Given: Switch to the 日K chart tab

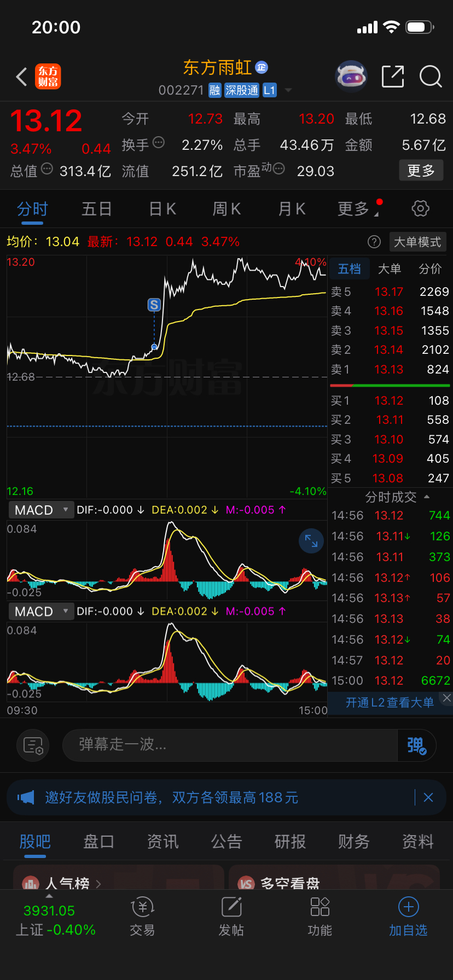Looking at the screenshot, I should click(x=162, y=209).
